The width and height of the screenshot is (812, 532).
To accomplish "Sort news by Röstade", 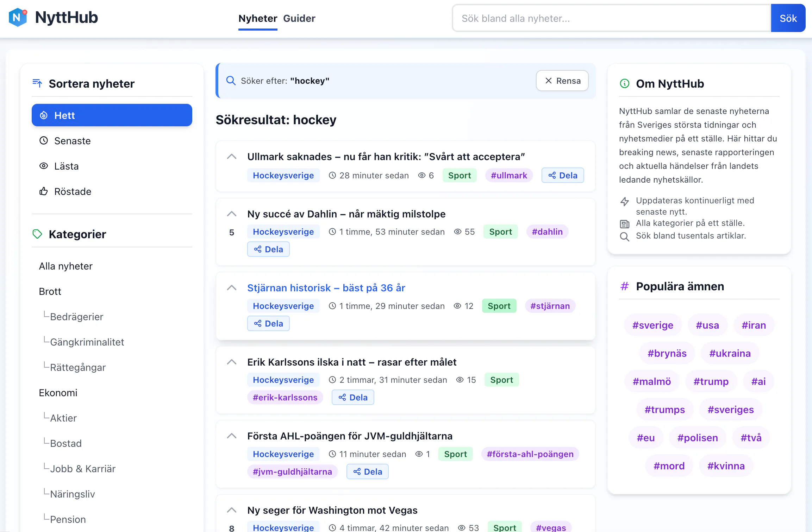I will (112, 191).
